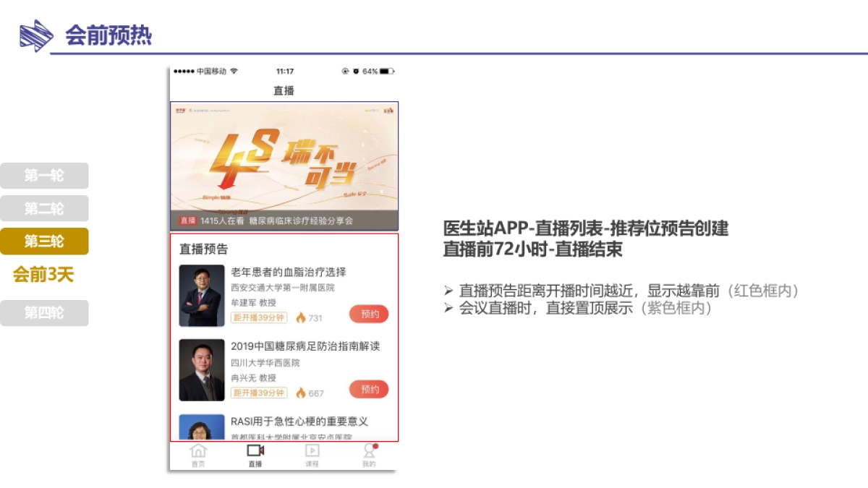Select the 首页 home icon in tab bar
868x488 pixels.
point(197,450)
